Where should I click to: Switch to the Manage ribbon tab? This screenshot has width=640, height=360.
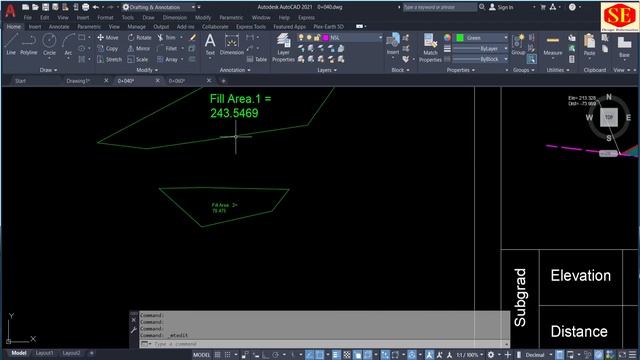(x=136, y=27)
